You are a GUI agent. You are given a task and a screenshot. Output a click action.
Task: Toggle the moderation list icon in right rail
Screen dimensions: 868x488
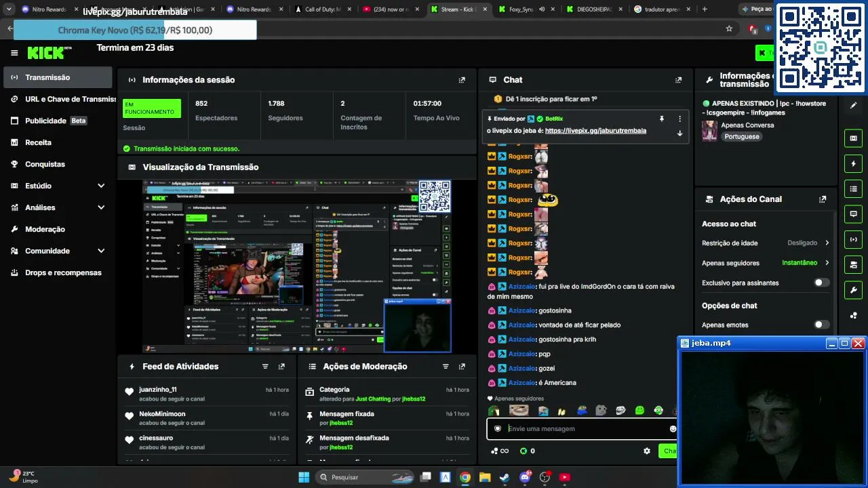(x=853, y=188)
